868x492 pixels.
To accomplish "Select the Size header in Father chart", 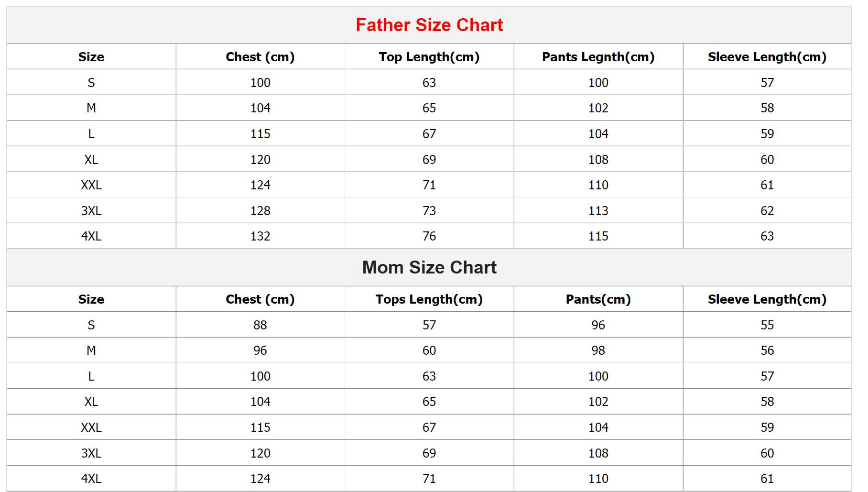I will [91, 57].
